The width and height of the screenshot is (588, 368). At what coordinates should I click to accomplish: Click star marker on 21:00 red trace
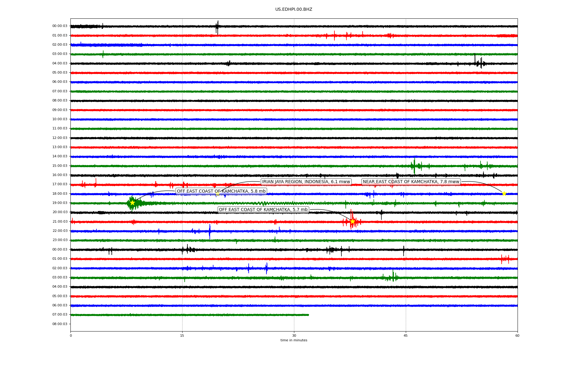coord(352,221)
